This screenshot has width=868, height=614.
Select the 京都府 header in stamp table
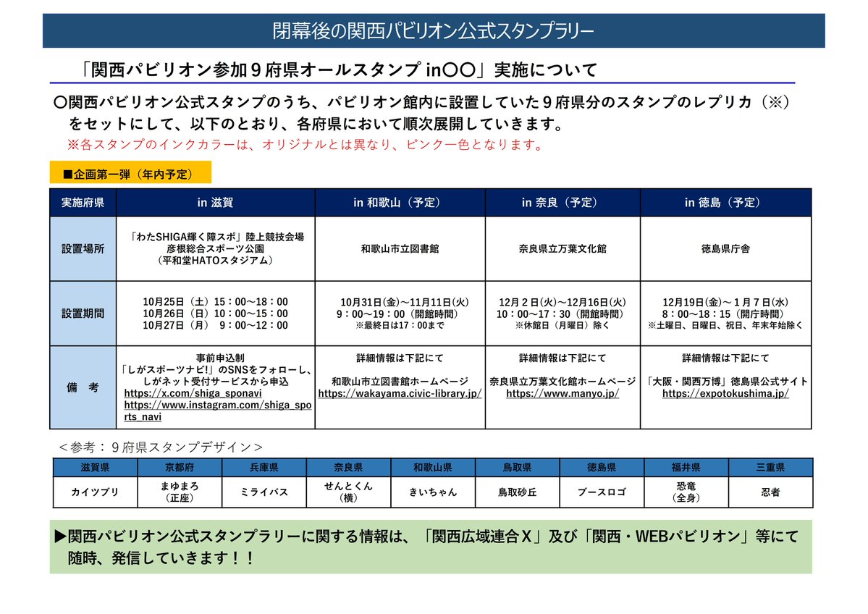click(180, 467)
